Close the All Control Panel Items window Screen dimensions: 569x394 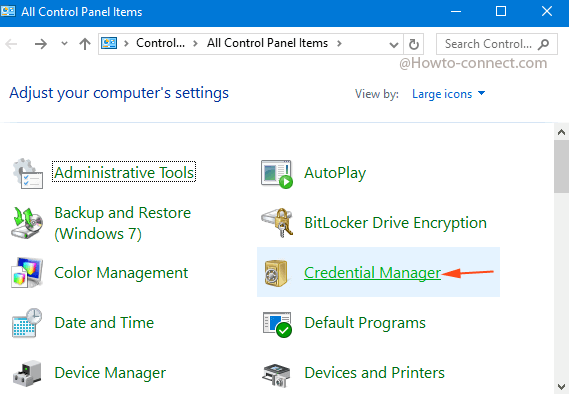pyautogui.click(x=547, y=12)
